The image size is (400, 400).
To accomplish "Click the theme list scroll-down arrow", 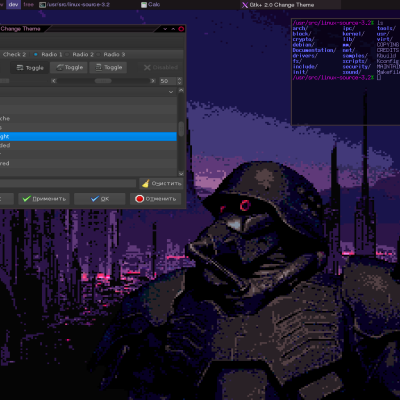I will pyautogui.click(x=181, y=174).
